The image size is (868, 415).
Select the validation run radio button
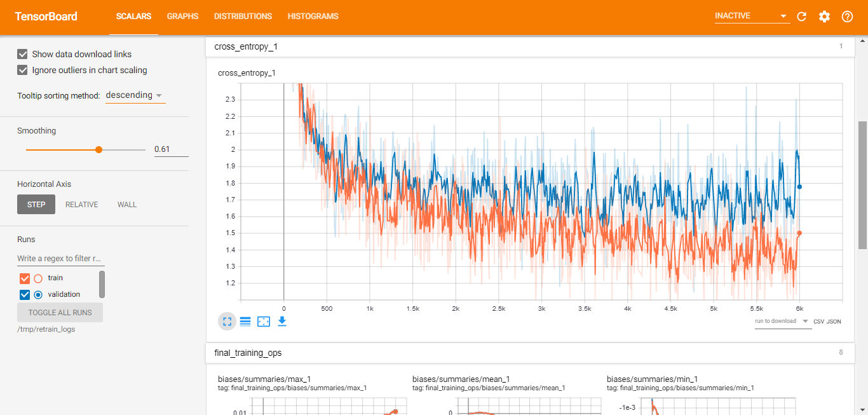pyautogui.click(x=38, y=294)
